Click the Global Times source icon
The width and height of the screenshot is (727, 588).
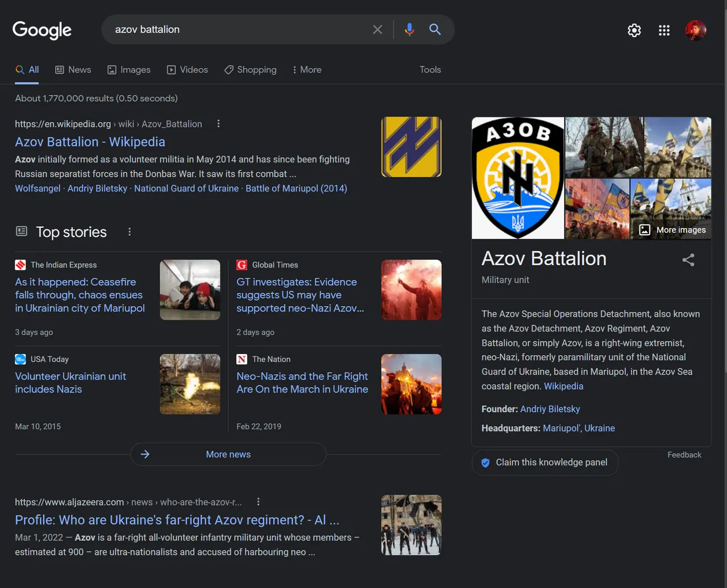pyautogui.click(x=242, y=265)
